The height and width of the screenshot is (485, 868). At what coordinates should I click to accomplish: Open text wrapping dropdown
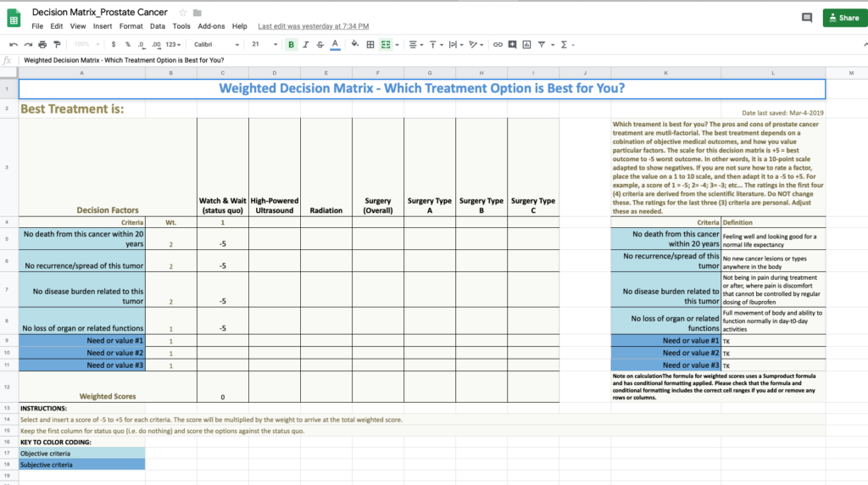coord(455,45)
